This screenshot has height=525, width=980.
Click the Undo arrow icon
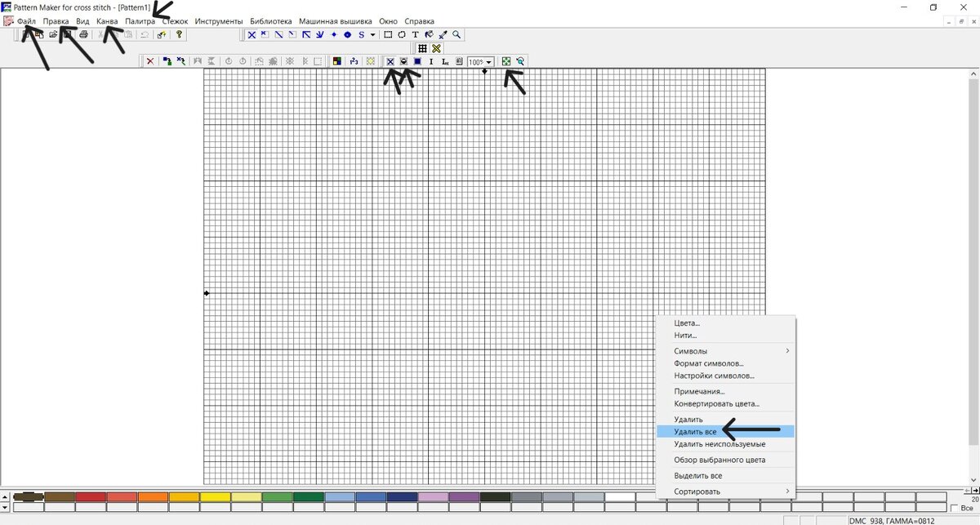pos(145,35)
